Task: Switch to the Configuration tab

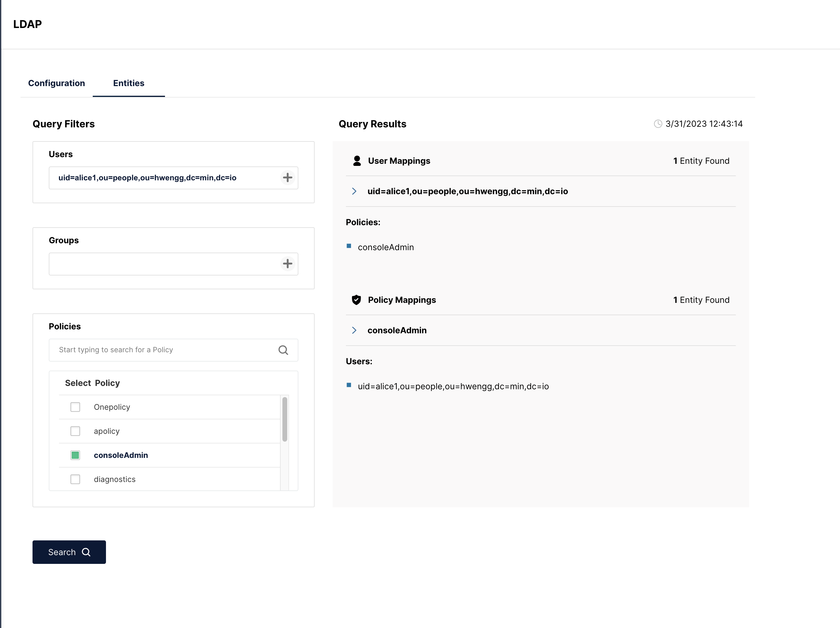Action: (x=57, y=83)
